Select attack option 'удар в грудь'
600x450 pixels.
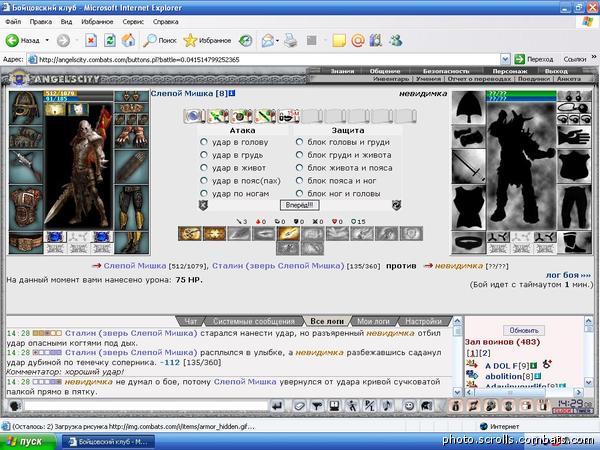204,155
